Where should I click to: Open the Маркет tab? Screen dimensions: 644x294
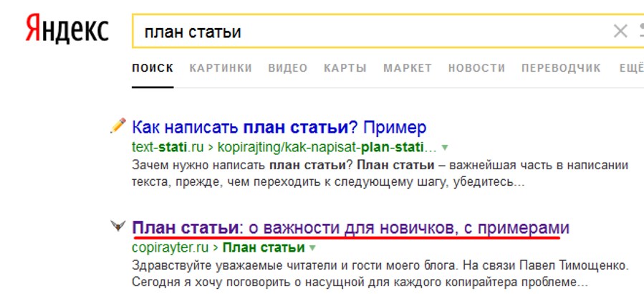(x=408, y=68)
